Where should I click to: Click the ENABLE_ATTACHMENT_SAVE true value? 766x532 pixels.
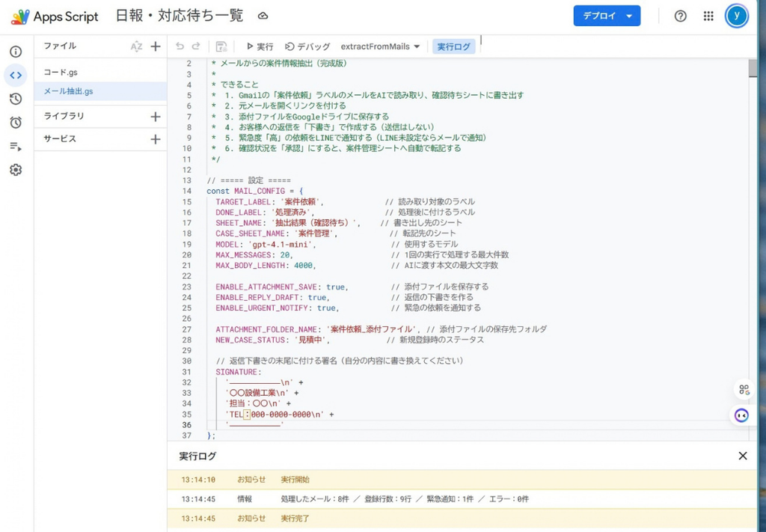[x=335, y=287]
